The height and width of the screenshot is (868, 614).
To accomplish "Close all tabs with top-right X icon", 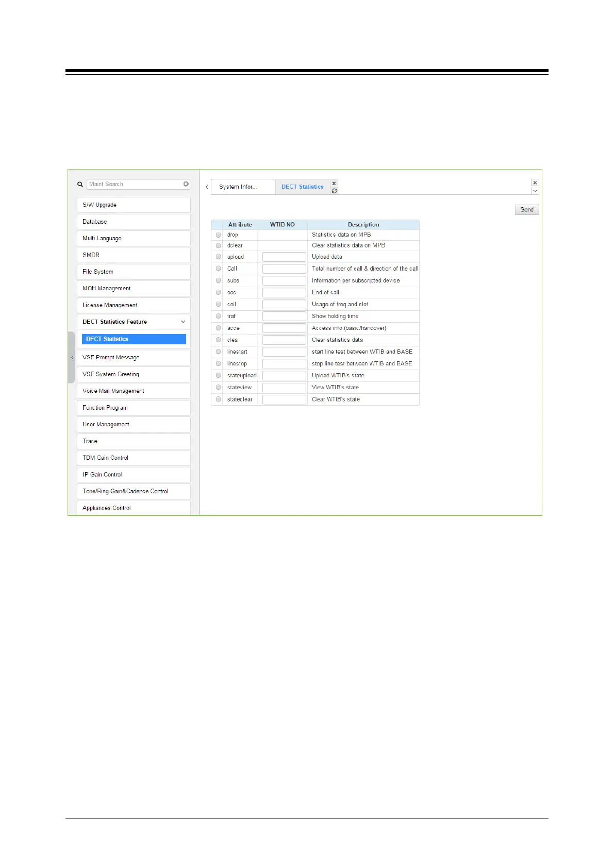I will tap(535, 182).
